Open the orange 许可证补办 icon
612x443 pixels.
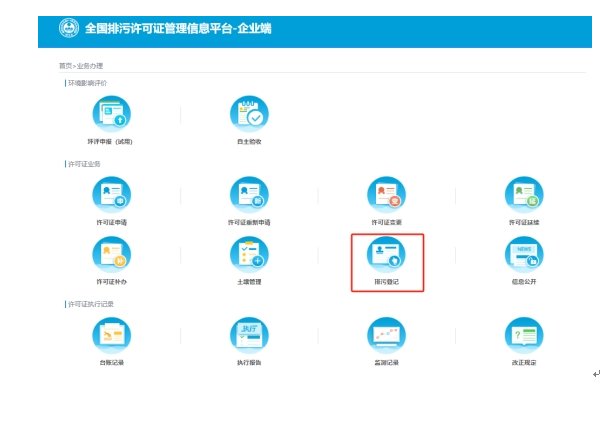tap(112, 254)
